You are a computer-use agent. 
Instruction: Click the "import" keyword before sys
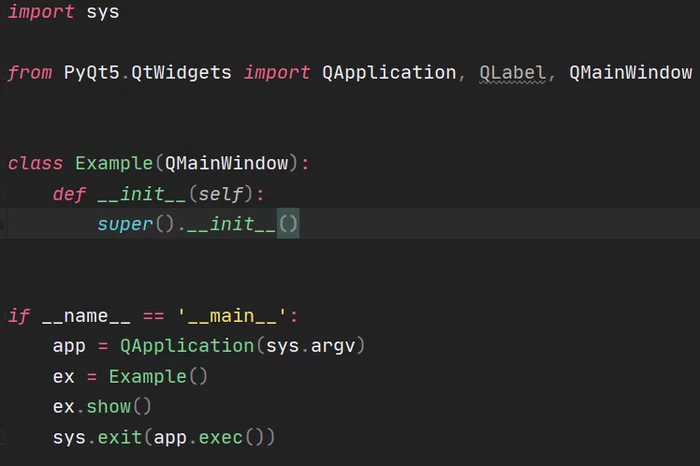pyautogui.click(x=41, y=12)
